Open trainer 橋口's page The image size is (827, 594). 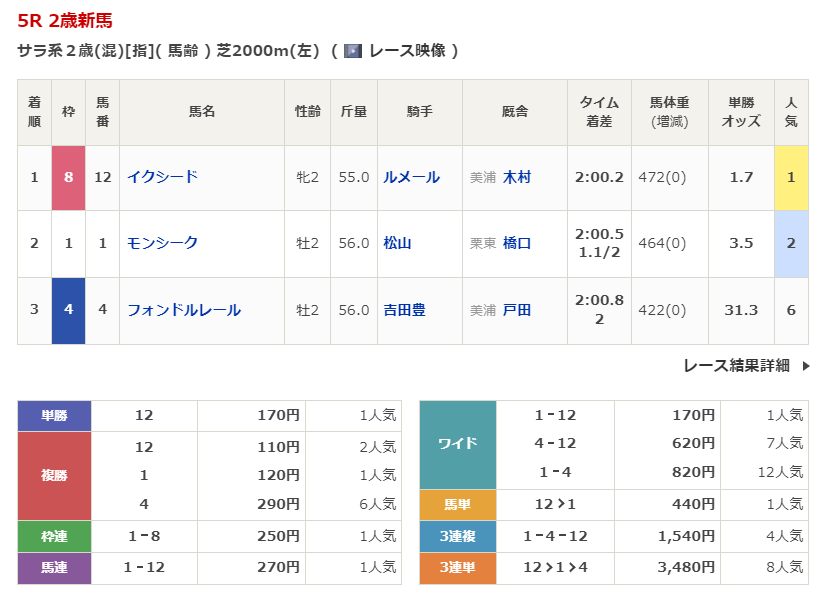tap(517, 243)
